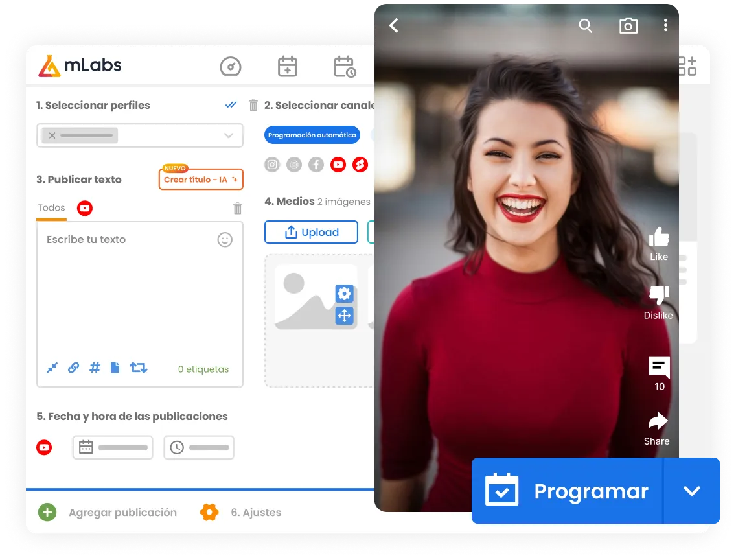This screenshot has width=736, height=560.
Task: Click Agregar publicación at the bottom
Action: (x=122, y=512)
